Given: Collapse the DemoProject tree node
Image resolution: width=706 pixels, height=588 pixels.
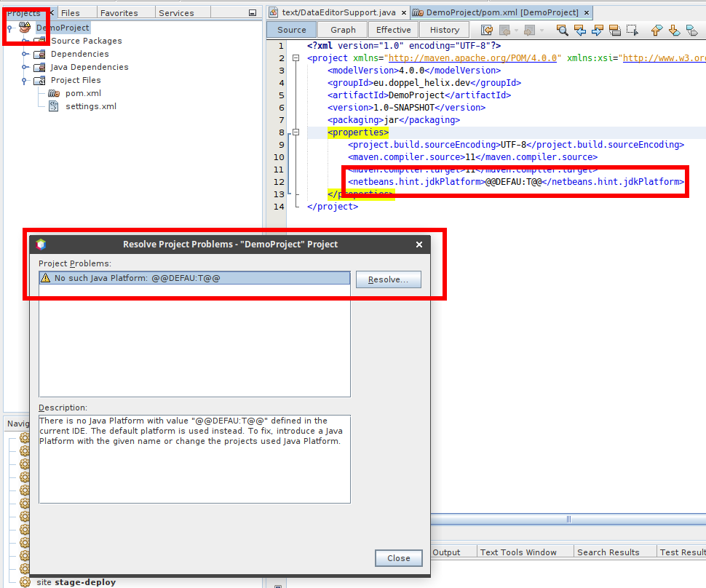Looking at the screenshot, I should click(9, 28).
